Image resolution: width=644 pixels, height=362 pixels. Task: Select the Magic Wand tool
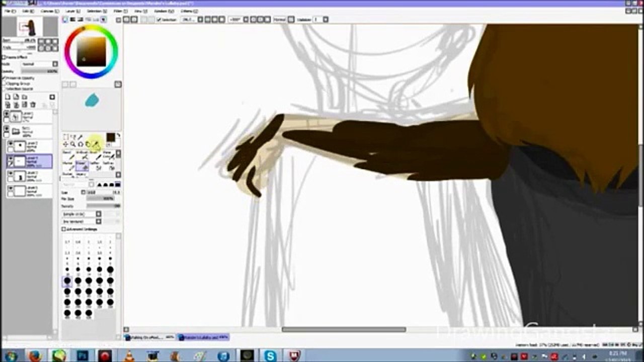(80, 137)
